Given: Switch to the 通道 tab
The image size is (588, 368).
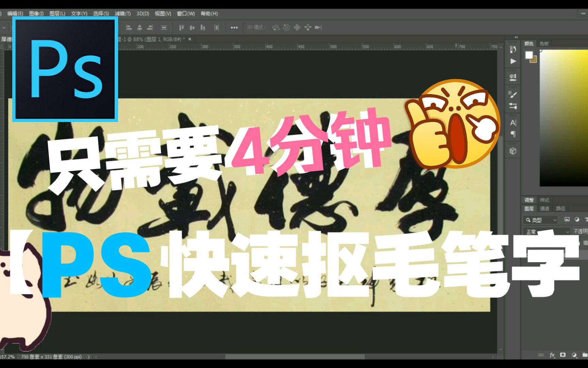Looking at the screenshot, I should [544, 209].
